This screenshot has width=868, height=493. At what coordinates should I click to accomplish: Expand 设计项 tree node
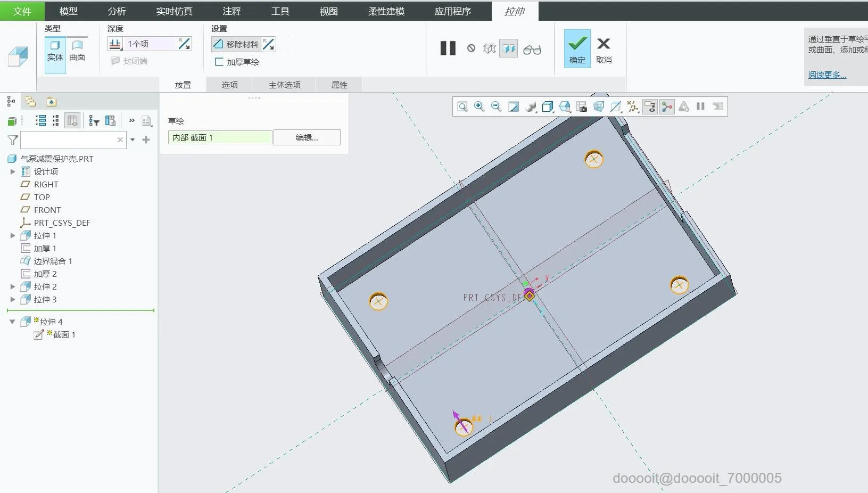pos(13,171)
